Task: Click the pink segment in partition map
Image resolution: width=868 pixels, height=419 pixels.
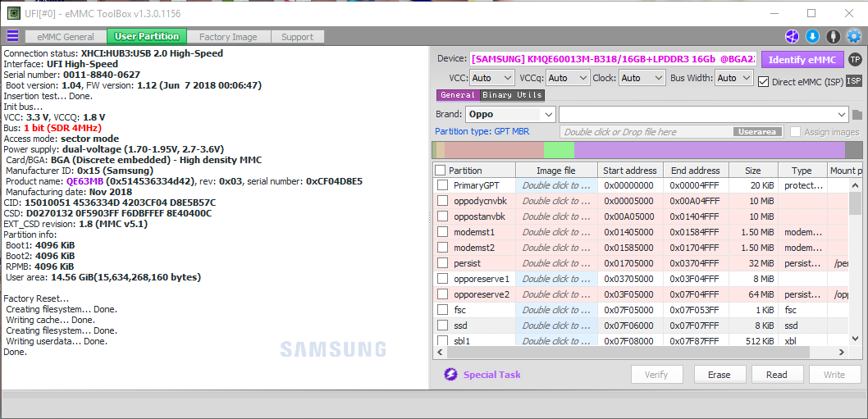Action: [495, 151]
